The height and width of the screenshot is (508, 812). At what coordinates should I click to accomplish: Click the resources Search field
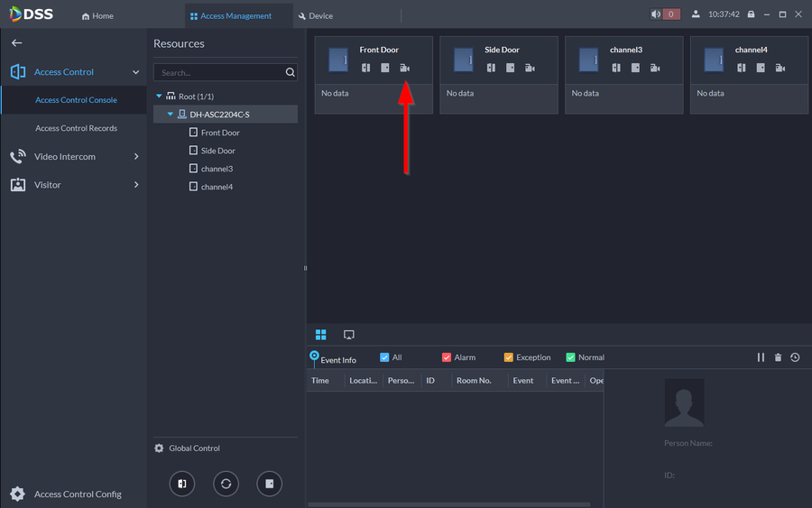[x=219, y=72]
